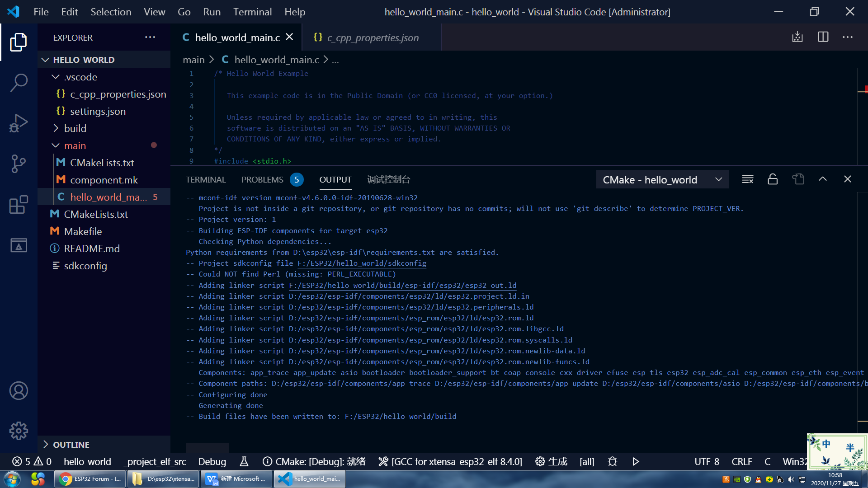The image size is (868, 488).
Task: Click the editor minimap scrollbar
Action: tap(863, 117)
